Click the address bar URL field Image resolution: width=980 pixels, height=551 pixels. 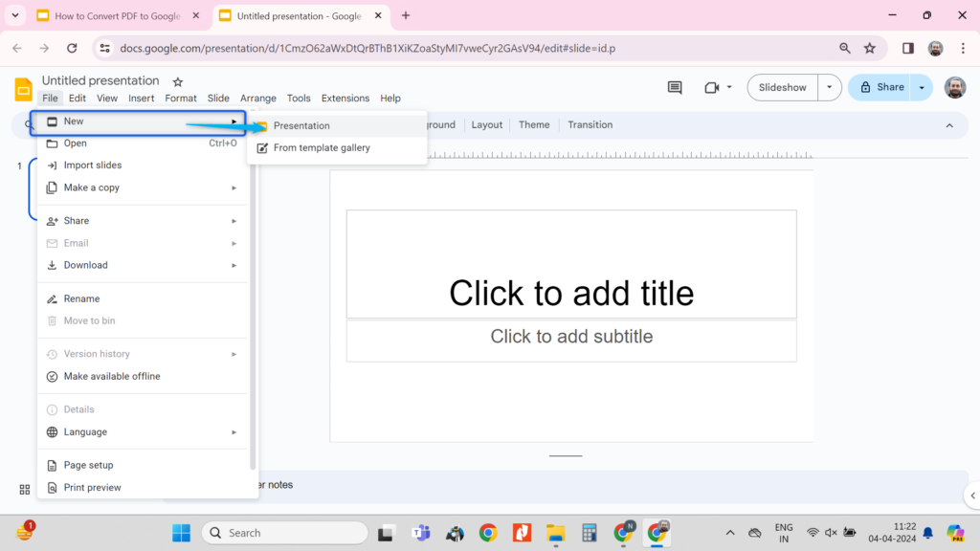click(x=383, y=48)
